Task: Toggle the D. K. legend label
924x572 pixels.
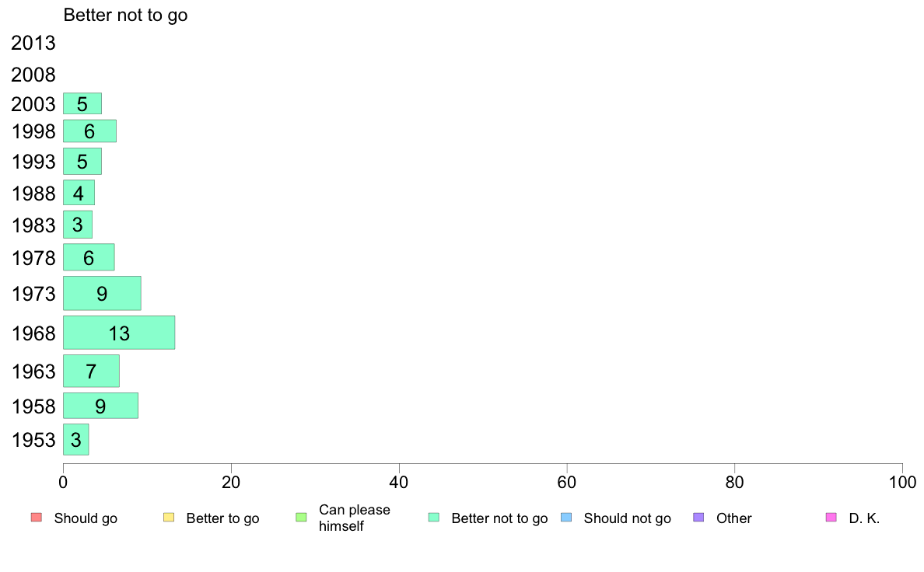Action: tap(864, 518)
